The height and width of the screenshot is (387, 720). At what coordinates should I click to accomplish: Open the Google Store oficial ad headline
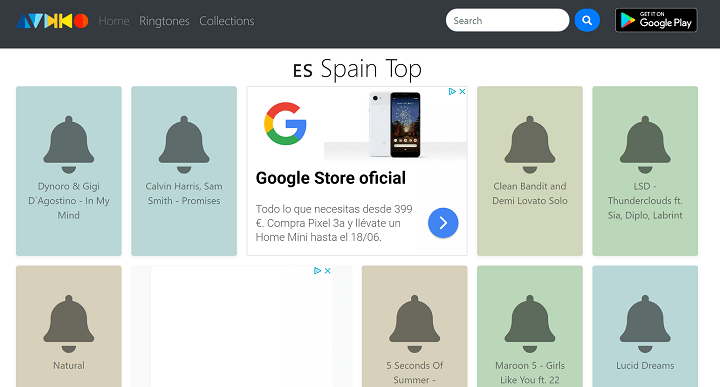[x=331, y=178]
